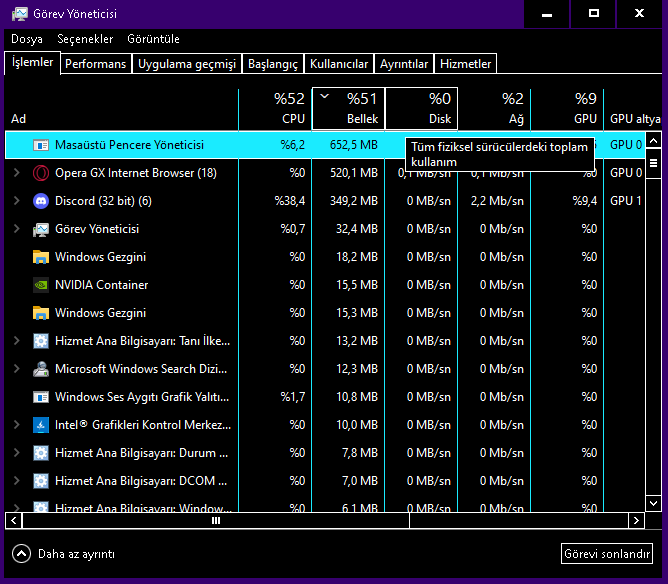The width and height of the screenshot is (668, 584).
Task: Click the Microsoft Windows Search icon
Action: [41, 369]
